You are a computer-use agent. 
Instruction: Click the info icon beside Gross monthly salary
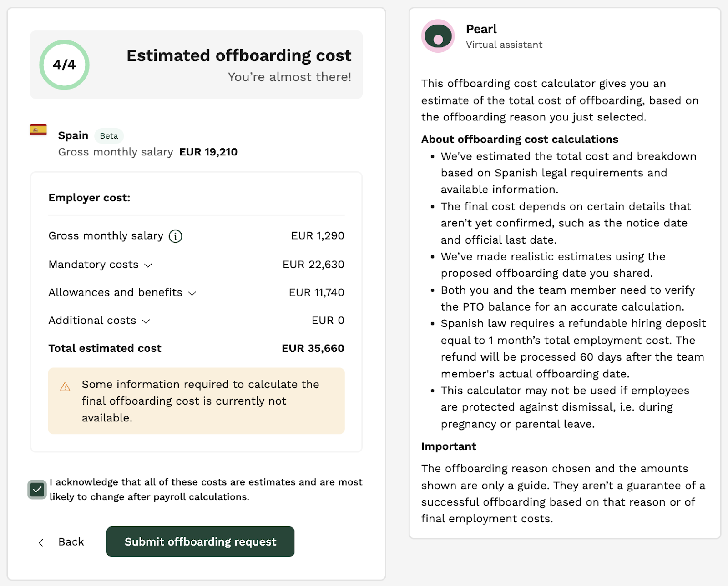tap(175, 236)
